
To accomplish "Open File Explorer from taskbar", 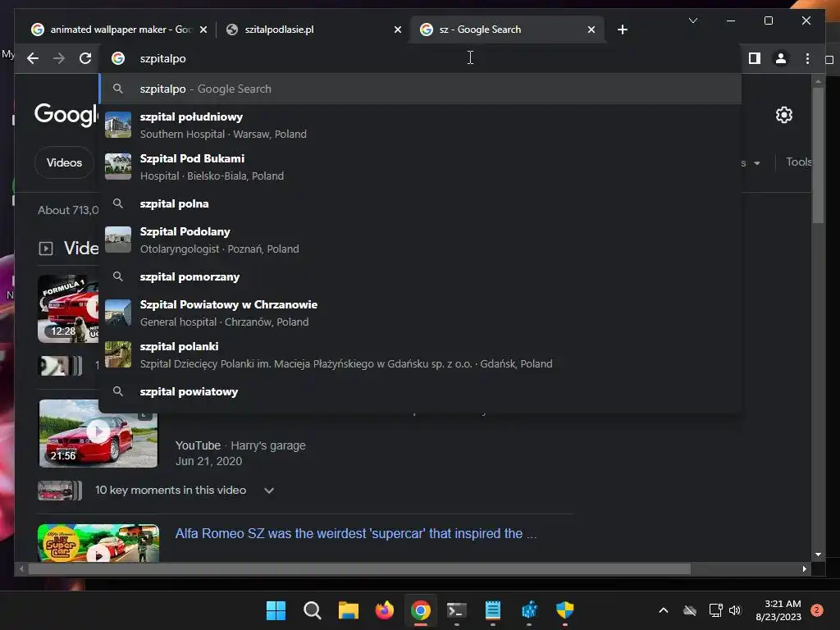I will pyautogui.click(x=348, y=610).
